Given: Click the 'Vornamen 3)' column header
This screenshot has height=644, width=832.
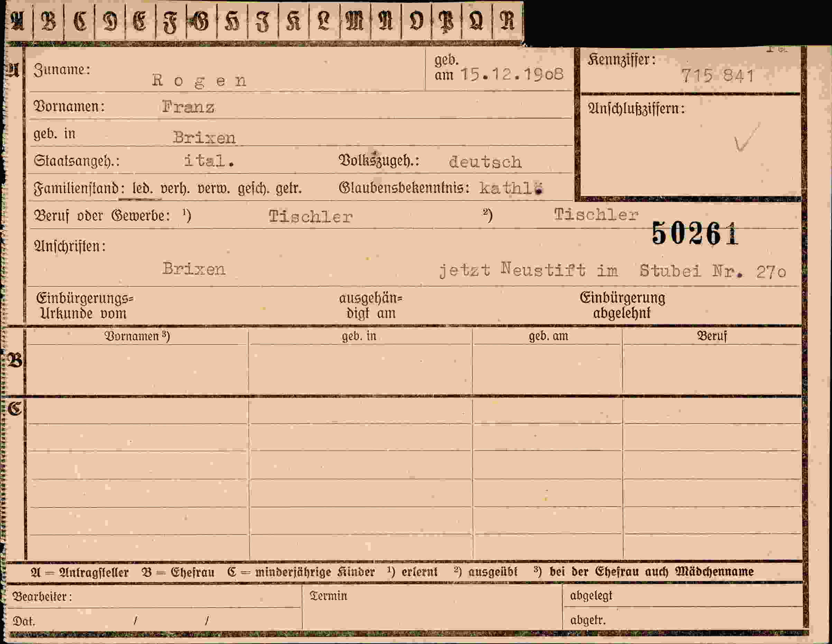Looking at the screenshot, I should pyautogui.click(x=137, y=336).
